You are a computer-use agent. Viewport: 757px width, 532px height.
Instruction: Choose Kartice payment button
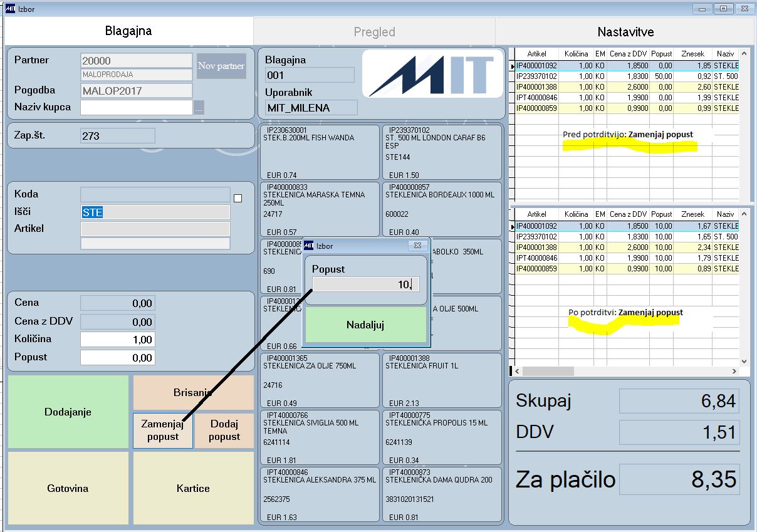tap(193, 488)
